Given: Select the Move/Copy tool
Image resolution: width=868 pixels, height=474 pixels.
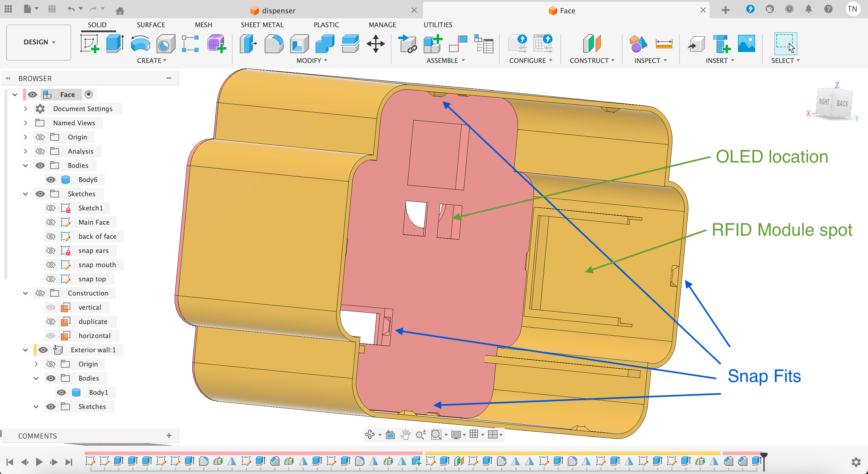Looking at the screenshot, I should point(376,44).
